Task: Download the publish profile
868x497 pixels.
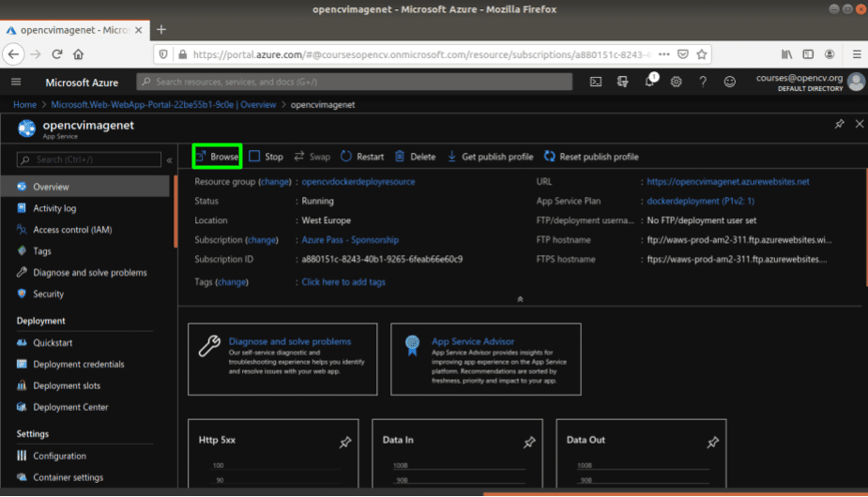Action: tap(490, 157)
